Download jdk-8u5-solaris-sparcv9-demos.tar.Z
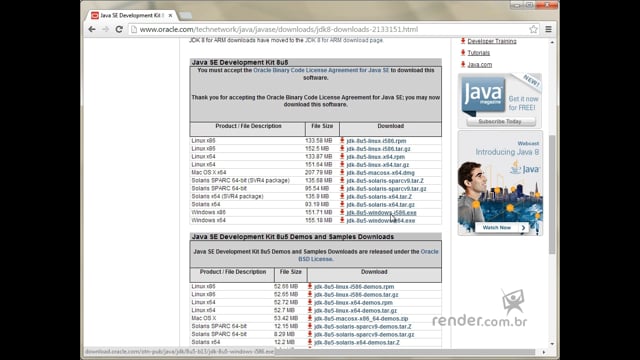640x360 pixels. 363,327
